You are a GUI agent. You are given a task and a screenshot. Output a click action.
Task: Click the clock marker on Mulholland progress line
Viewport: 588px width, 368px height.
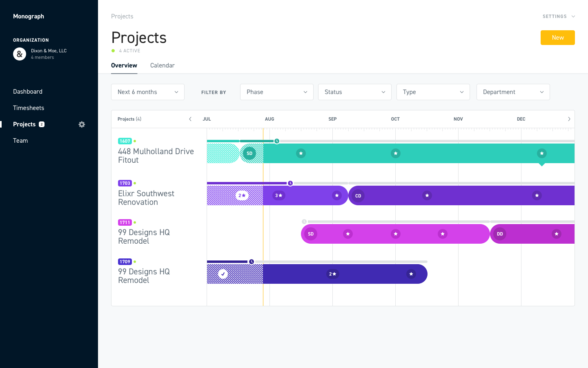[x=277, y=141]
